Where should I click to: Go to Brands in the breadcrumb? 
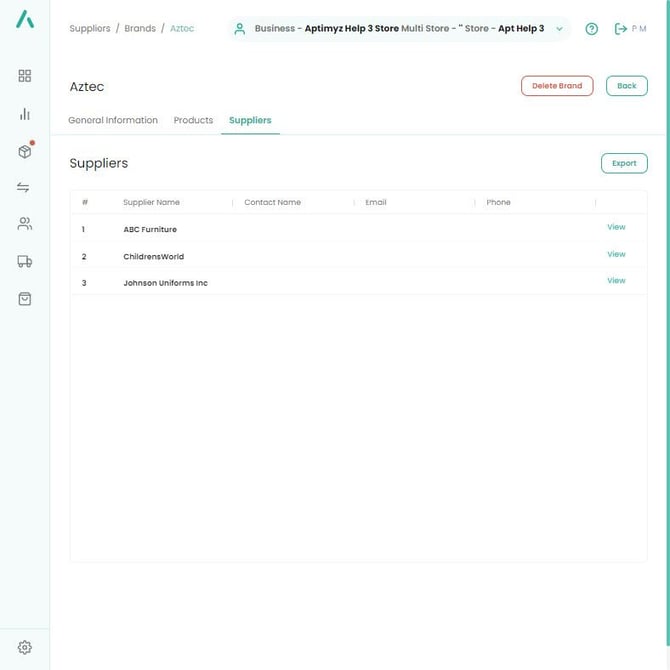pyautogui.click(x=140, y=29)
